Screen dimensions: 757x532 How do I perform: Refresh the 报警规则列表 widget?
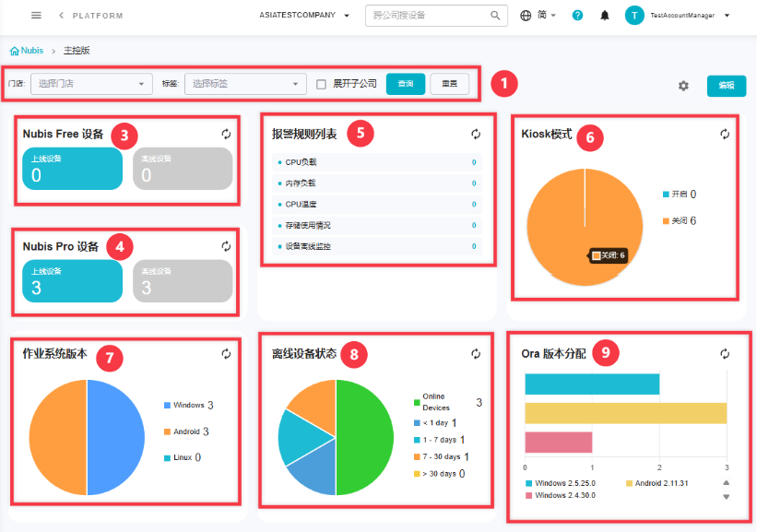point(476,135)
